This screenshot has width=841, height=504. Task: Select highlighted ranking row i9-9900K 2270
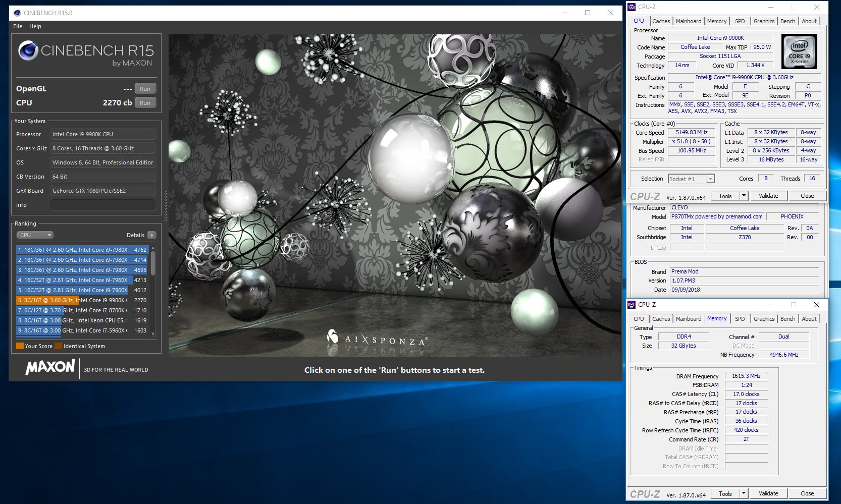[x=82, y=300]
